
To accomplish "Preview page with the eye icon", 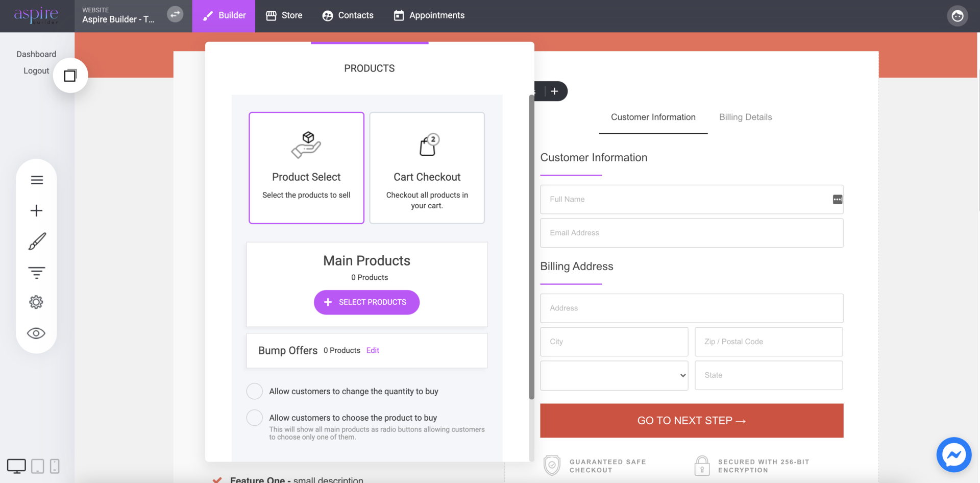I will [x=36, y=333].
